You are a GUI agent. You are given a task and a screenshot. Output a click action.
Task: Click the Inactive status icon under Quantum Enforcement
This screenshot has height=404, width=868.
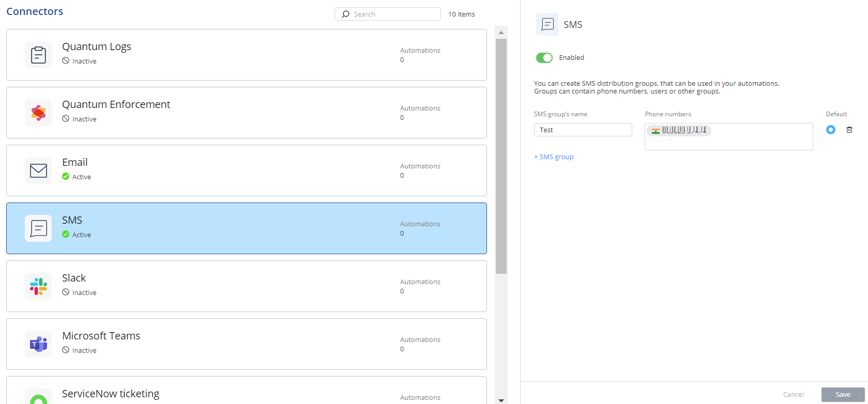pos(66,119)
